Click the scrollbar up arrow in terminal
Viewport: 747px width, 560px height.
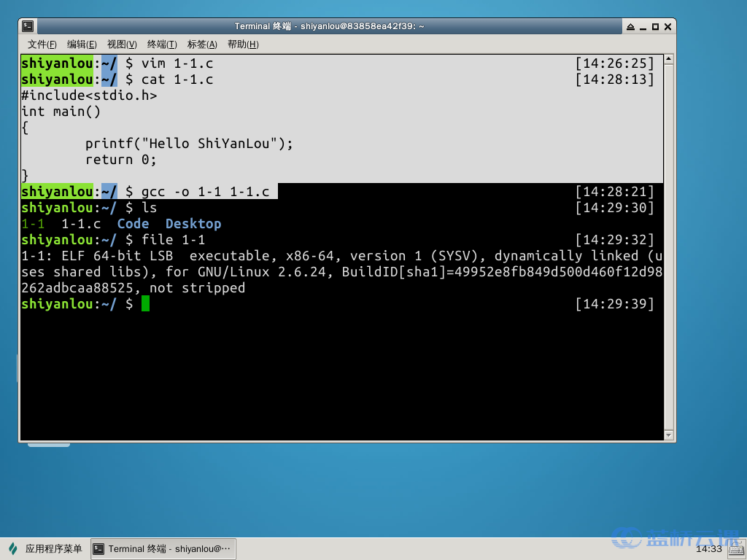tap(669, 60)
